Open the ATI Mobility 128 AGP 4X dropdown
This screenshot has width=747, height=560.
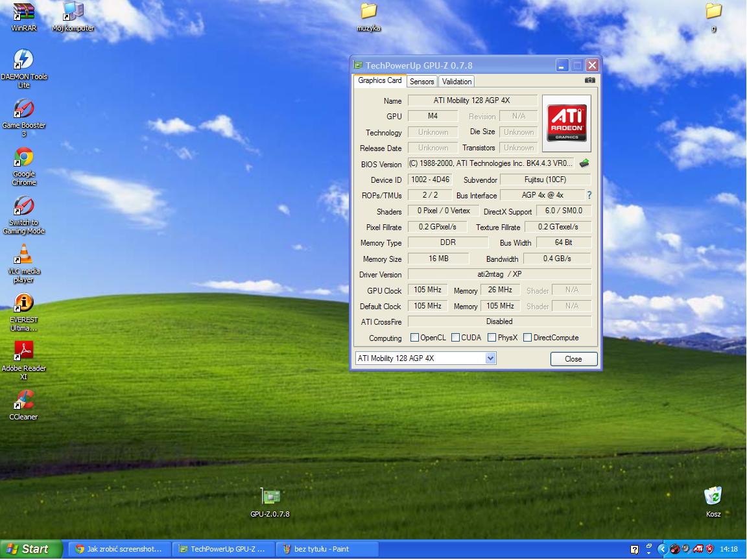tap(491, 358)
